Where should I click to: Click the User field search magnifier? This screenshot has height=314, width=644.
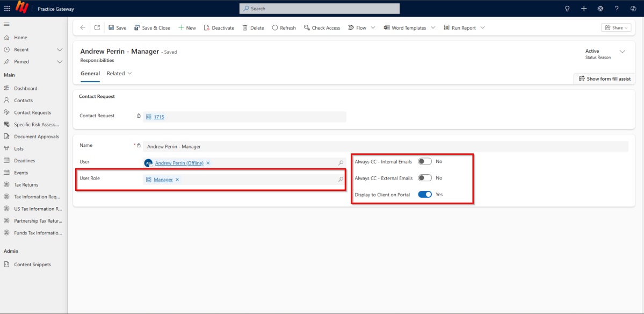pos(341,163)
